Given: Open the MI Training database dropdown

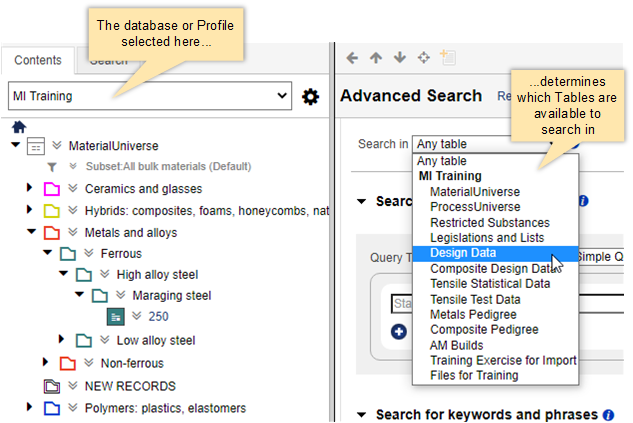Looking at the screenshot, I should click(148, 97).
